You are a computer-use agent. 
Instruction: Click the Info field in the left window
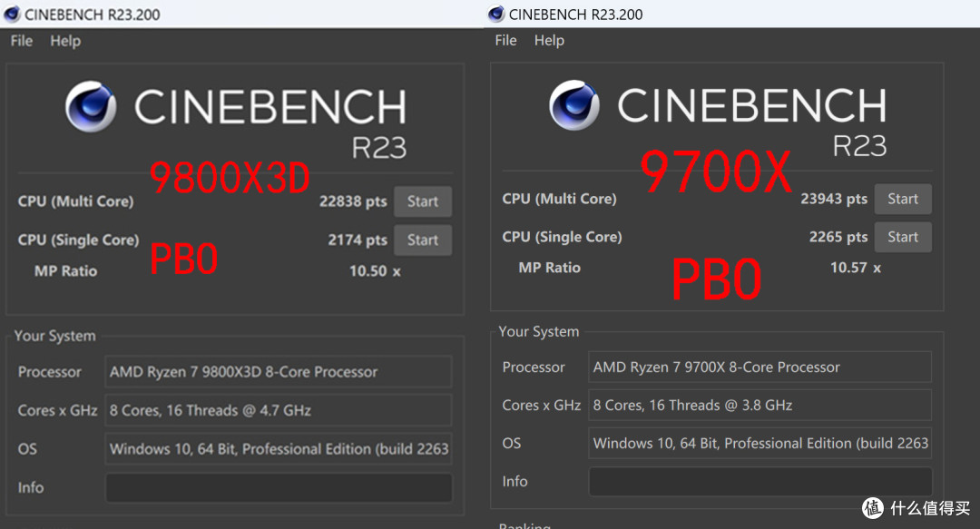coord(278,487)
